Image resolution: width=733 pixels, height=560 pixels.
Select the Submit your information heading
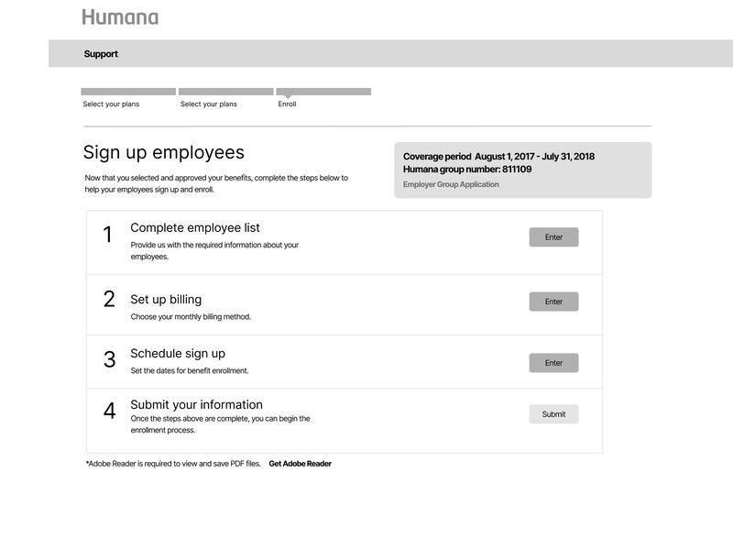point(196,404)
